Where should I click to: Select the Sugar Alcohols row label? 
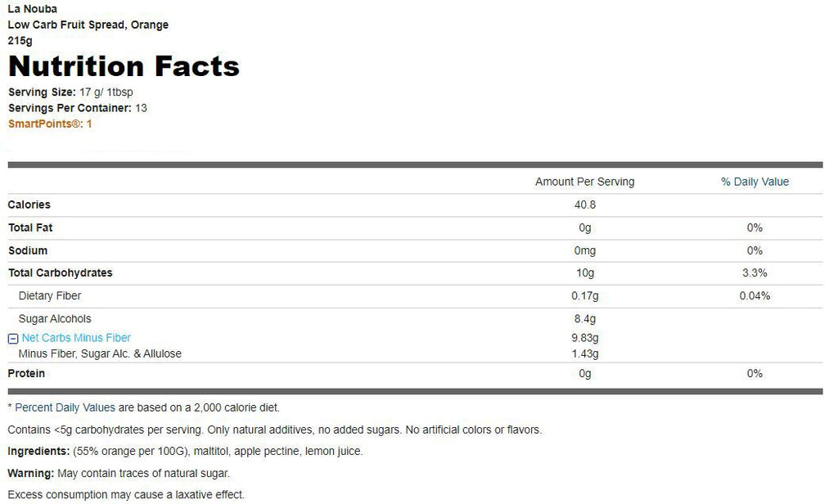pyautogui.click(x=55, y=318)
